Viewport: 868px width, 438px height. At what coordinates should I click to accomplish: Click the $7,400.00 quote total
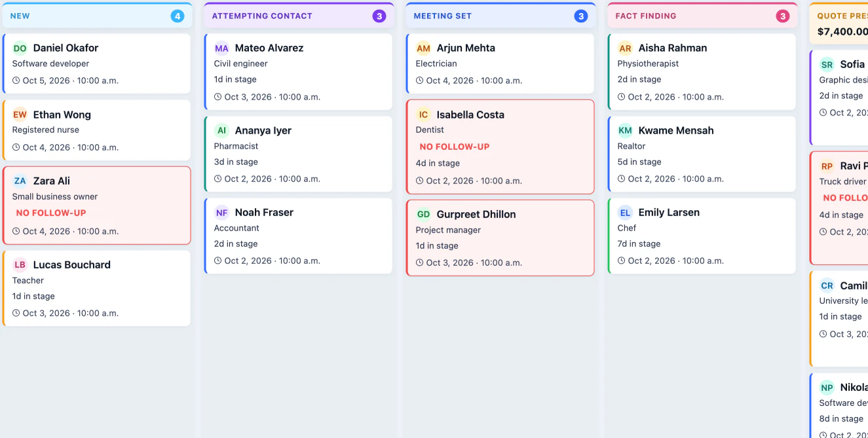[x=842, y=31]
